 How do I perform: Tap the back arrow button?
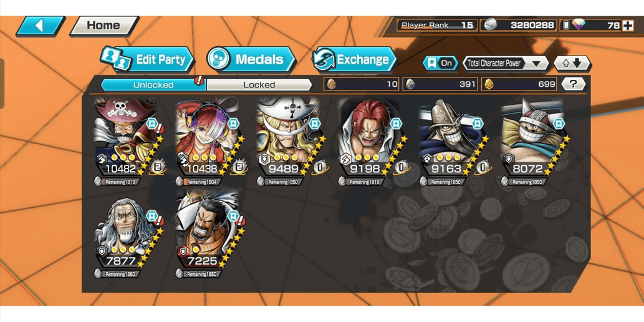[x=41, y=26]
